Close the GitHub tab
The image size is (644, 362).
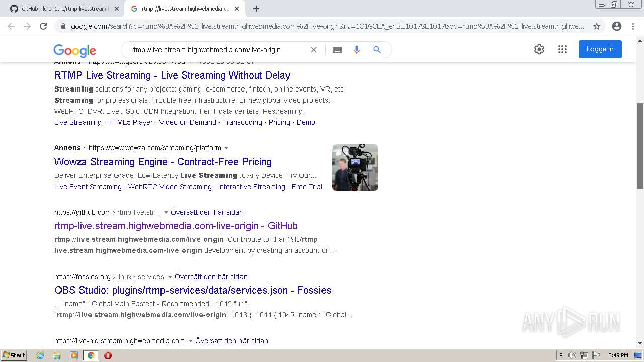pos(117,9)
